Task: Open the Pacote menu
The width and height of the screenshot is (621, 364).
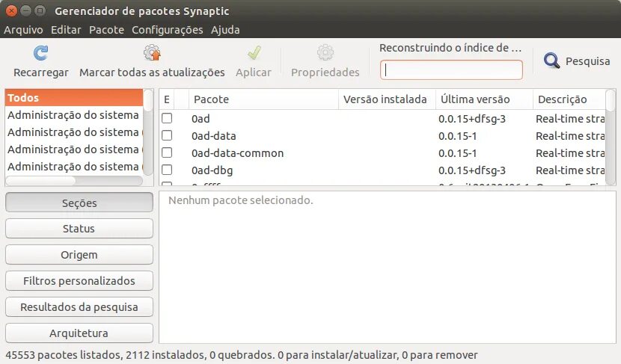Action: 106,30
